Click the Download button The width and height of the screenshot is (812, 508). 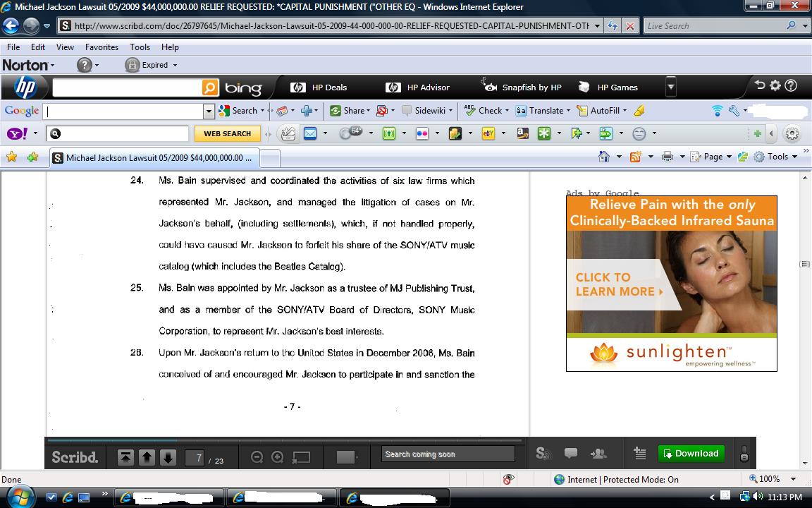tap(691, 454)
